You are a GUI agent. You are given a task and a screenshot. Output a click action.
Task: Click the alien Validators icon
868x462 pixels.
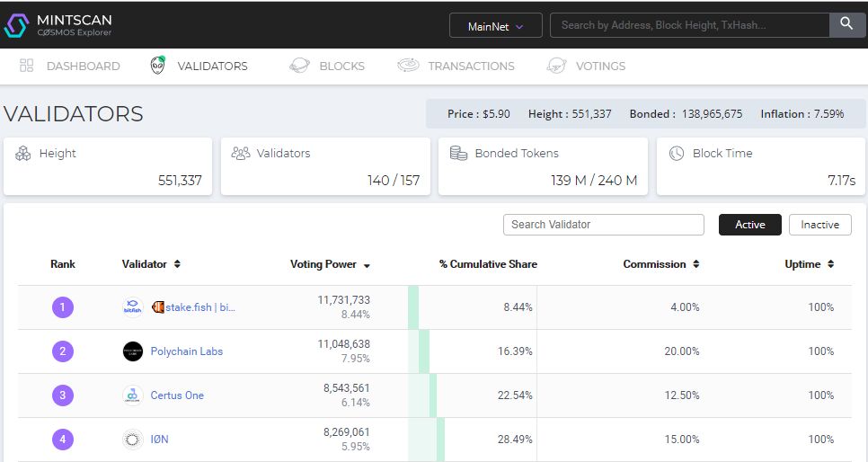click(158, 66)
